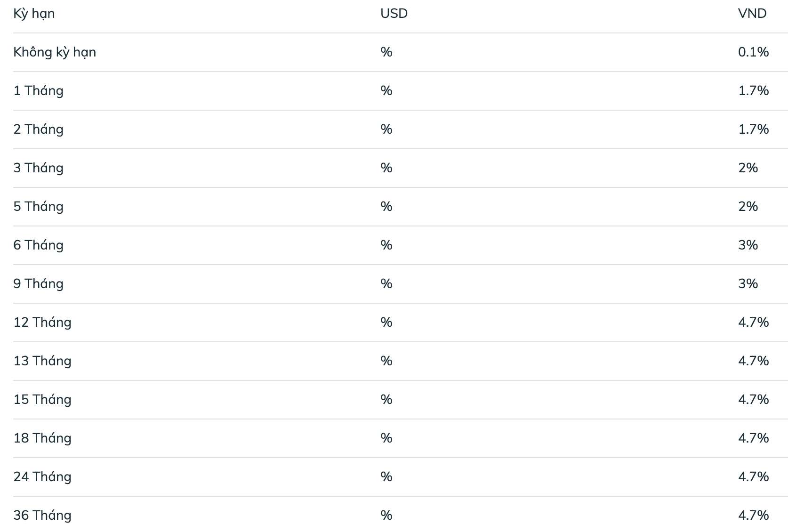Click the VND column header
The image size is (788, 532).
(752, 14)
